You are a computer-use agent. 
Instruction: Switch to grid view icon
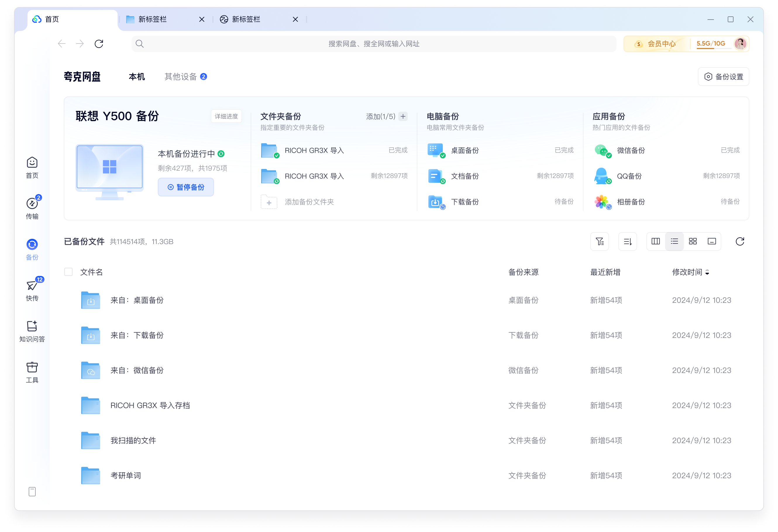[693, 241]
